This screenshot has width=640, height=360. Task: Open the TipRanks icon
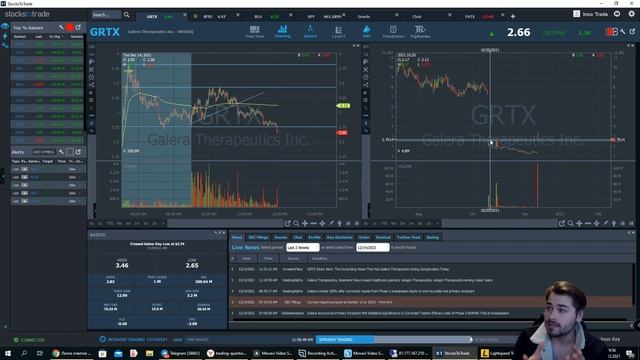coord(420,31)
